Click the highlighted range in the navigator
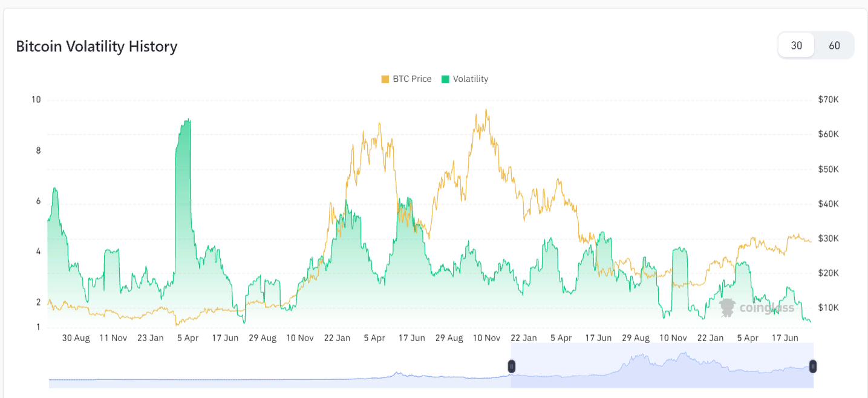The image size is (868, 398). [x=662, y=366]
